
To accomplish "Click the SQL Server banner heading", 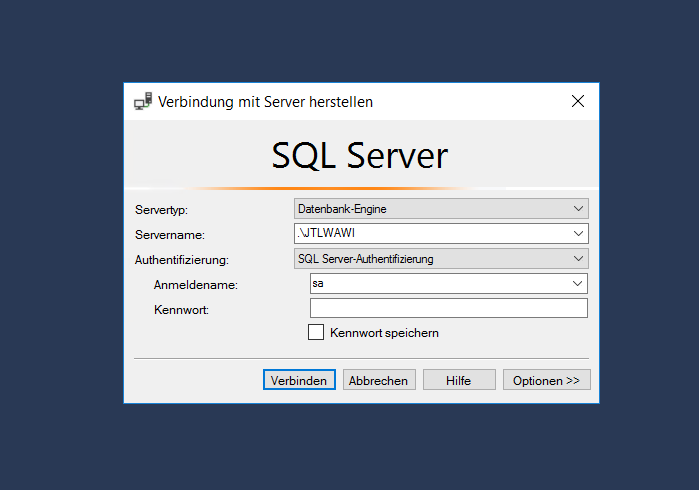I will pos(360,155).
